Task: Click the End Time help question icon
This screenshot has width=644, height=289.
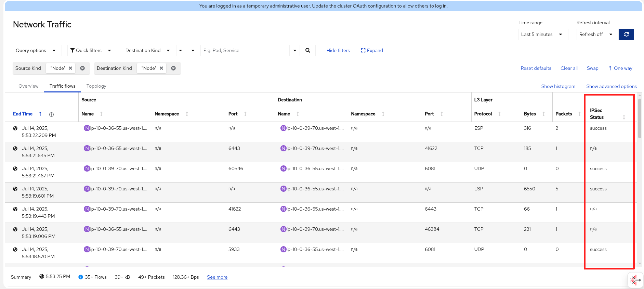Action: pos(51,114)
